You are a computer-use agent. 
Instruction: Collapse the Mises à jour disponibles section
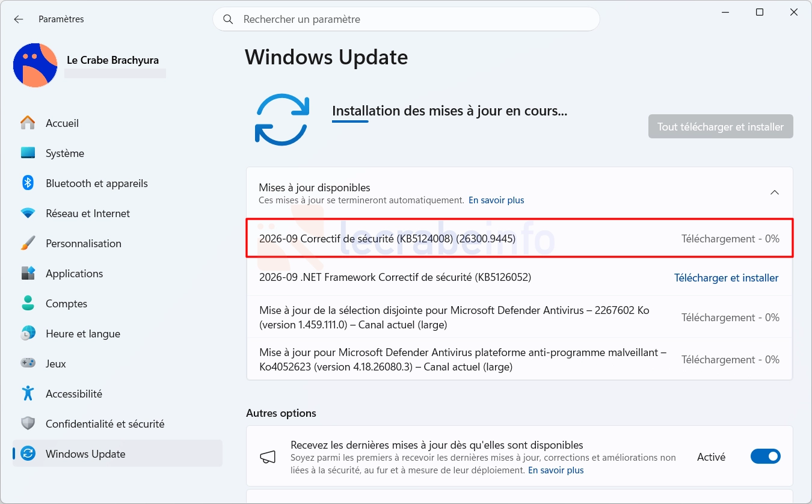(x=775, y=192)
